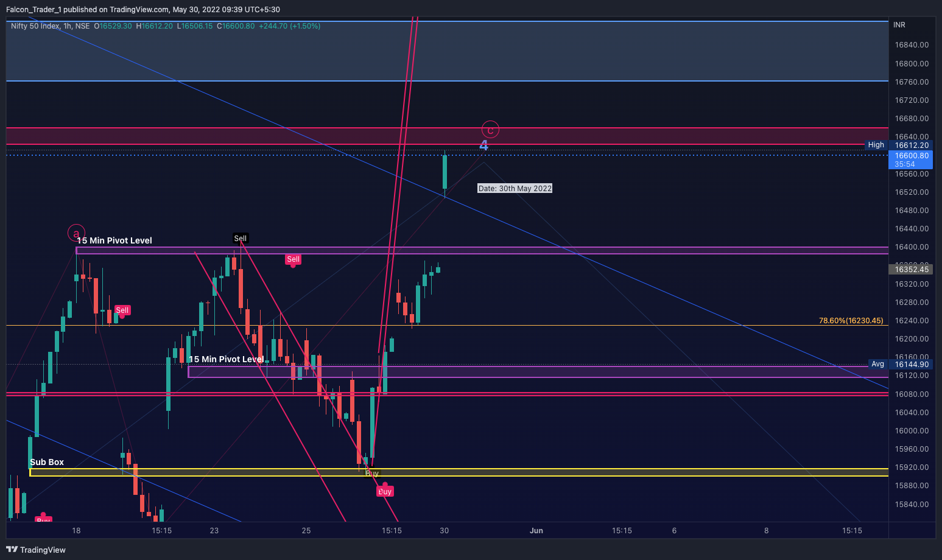This screenshot has width=942, height=560.
Task: Click the Avg value 16144.90 on the axis
Action: (x=912, y=364)
